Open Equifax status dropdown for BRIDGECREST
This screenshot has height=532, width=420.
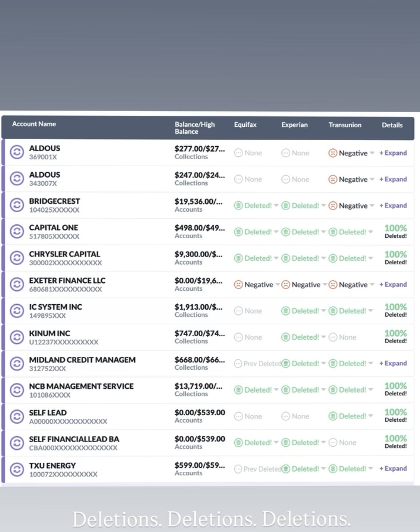[276, 206]
